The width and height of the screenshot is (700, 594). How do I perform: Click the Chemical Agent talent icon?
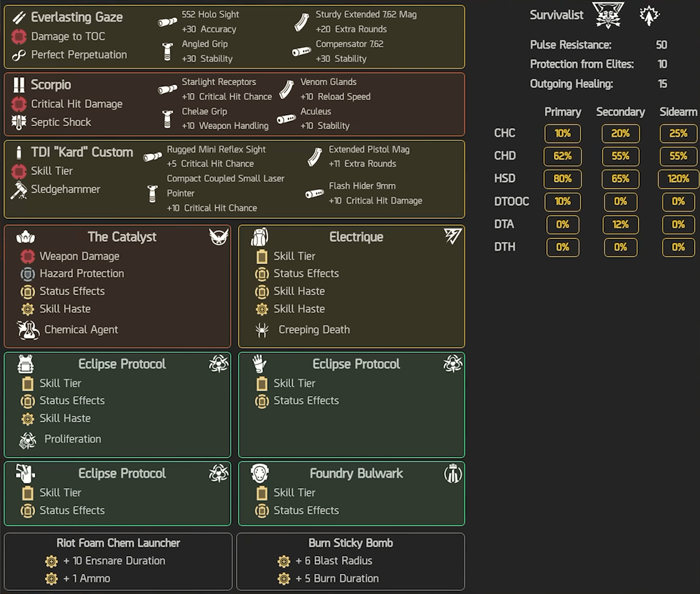click(28, 330)
